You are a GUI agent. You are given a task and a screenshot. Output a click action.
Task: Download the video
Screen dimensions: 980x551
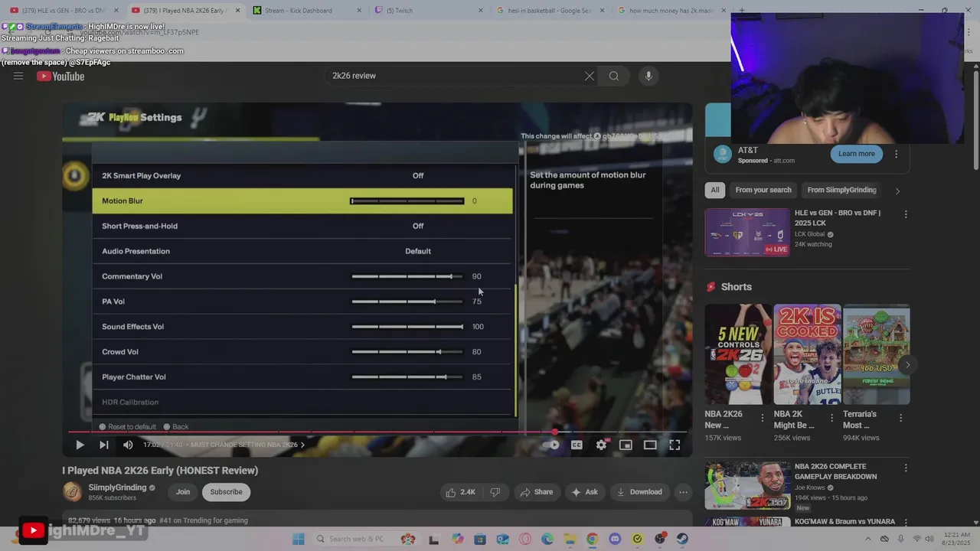[639, 492]
